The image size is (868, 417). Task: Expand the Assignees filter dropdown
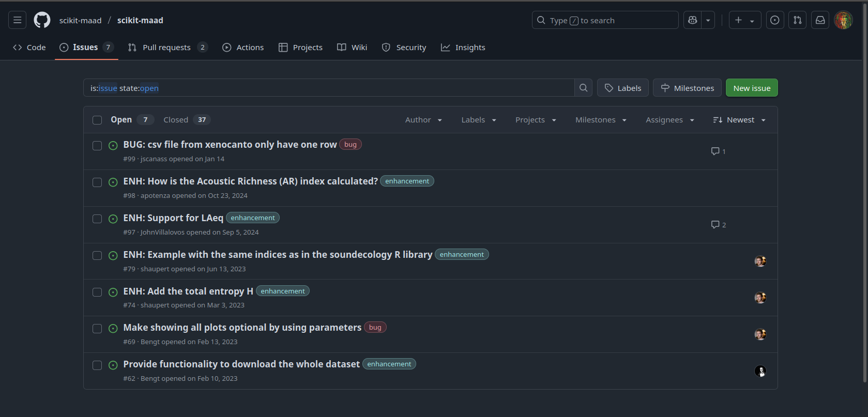pos(669,120)
